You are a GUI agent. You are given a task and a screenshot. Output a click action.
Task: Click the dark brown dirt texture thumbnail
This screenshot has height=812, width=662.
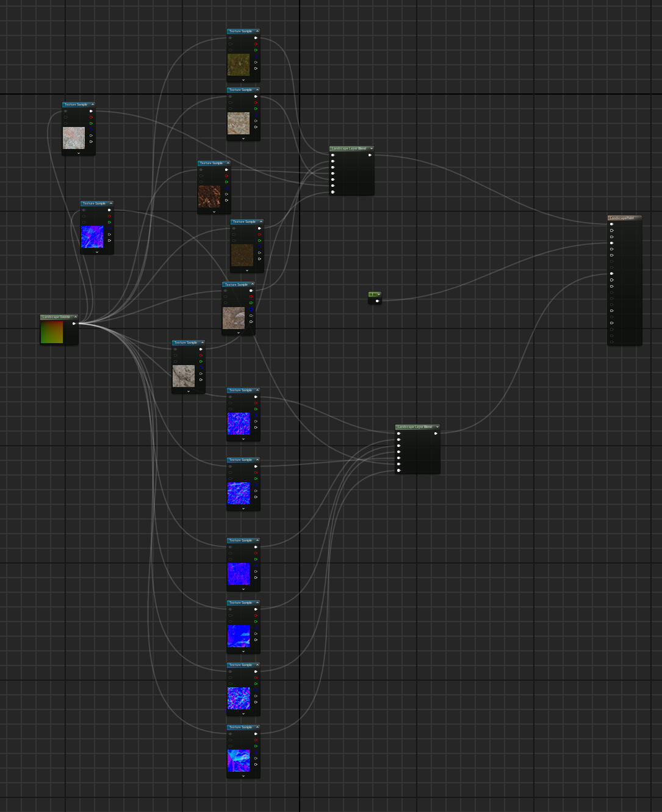tap(242, 255)
